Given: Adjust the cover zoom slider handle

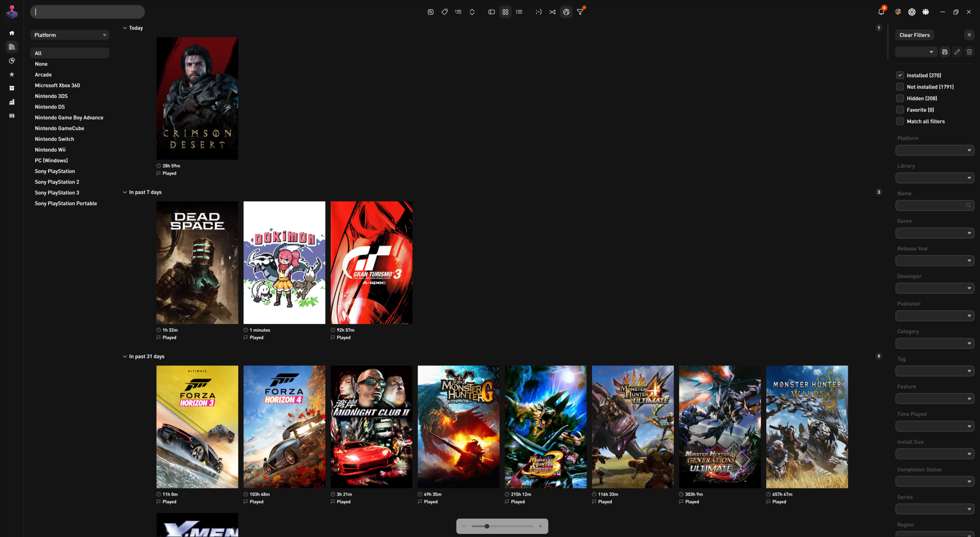Looking at the screenshot, I should tap(487, 526).
